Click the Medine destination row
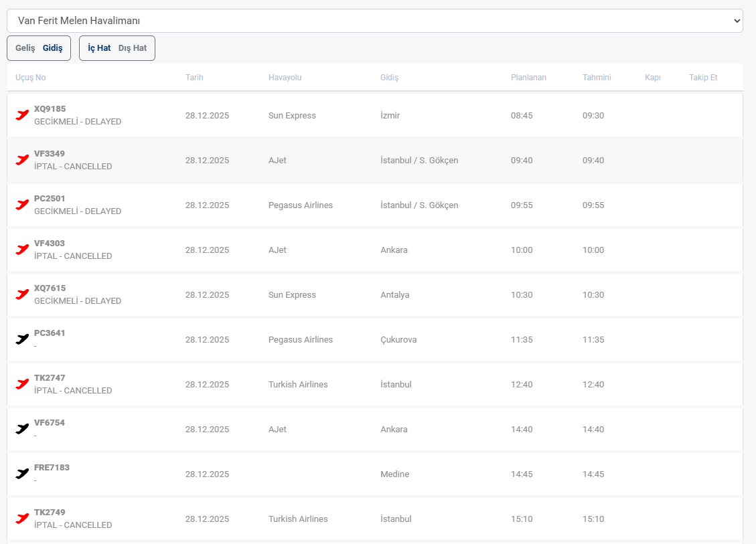Image resolution: width=756 pixels, height=544 pixels. click(x=394, y=474)
